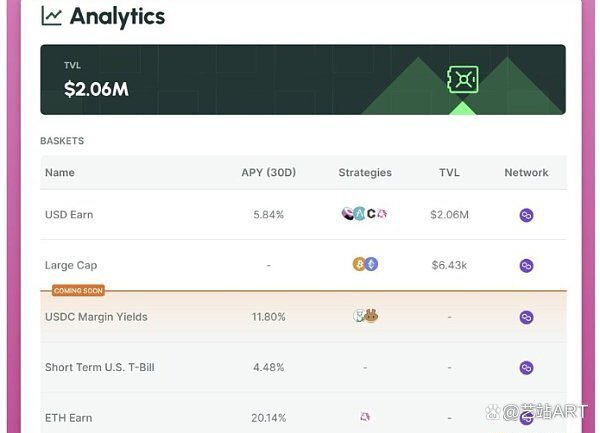Click the Coming Soon badge

(x=77, y=291)
